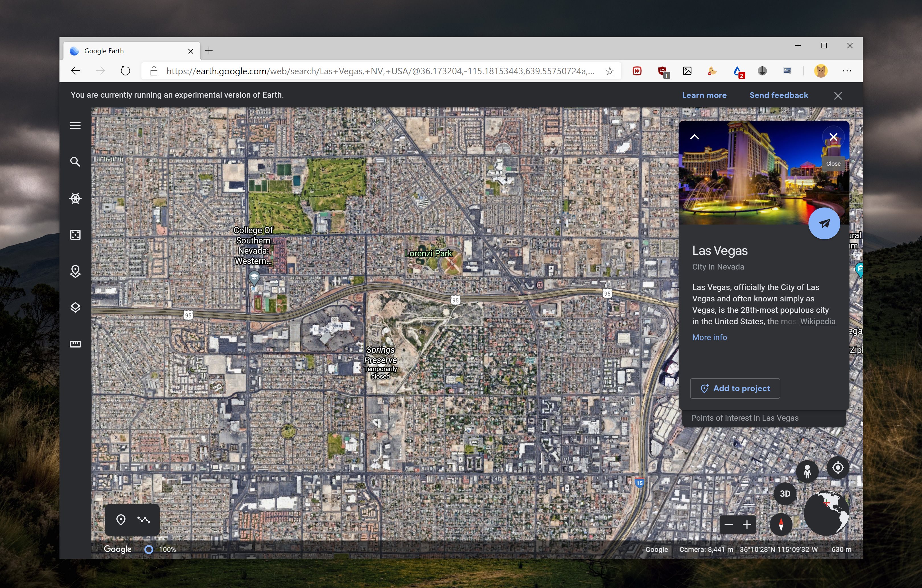
Task: Open browser Settings and more menu
Action: click(847, 71)
